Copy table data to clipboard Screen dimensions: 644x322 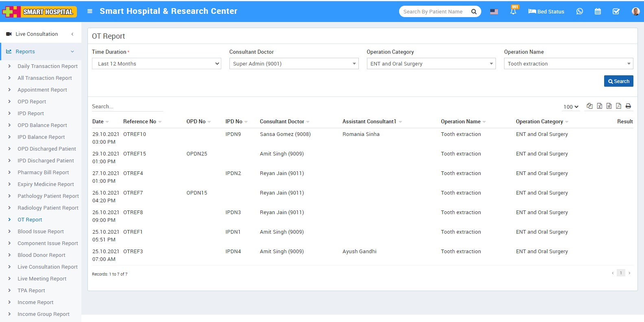(589, 106)
